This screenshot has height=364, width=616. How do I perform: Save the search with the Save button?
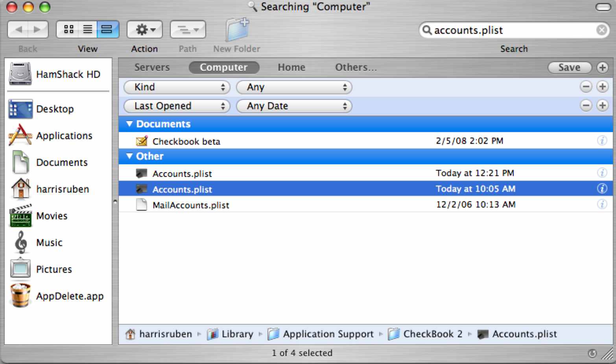point(570,67)
